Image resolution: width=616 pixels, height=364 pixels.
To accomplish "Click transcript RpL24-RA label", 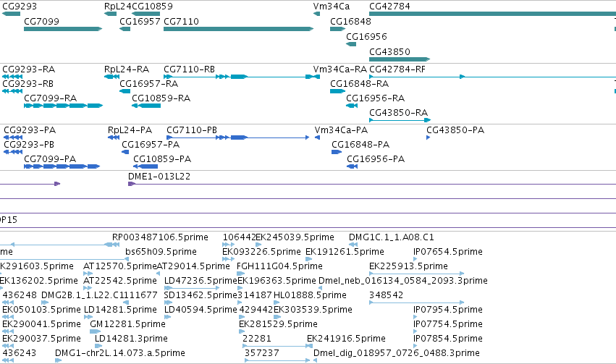I will click(x=127, y=69).
